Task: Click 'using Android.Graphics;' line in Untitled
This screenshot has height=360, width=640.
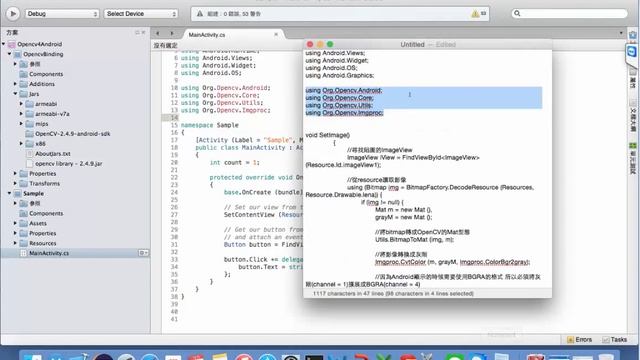Action: pyautogui.click(x=340, y=76)
